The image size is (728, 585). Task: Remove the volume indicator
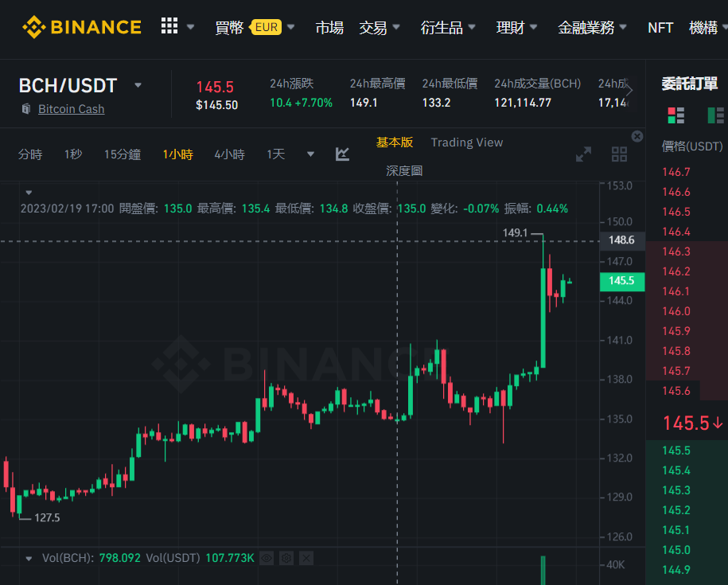point(306,558)
